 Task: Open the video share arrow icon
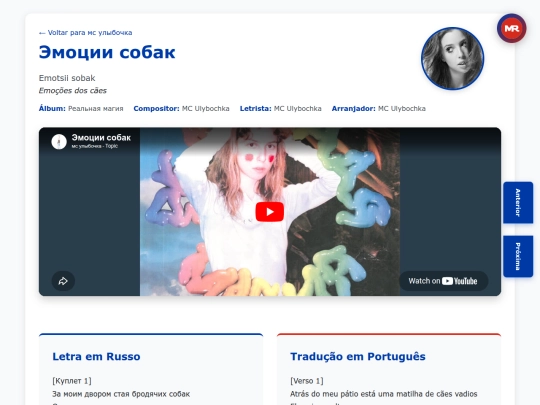coord(63,281)
